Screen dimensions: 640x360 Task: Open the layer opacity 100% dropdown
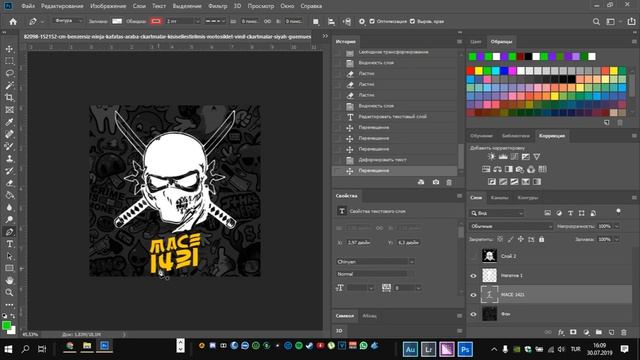pos(617,226)
